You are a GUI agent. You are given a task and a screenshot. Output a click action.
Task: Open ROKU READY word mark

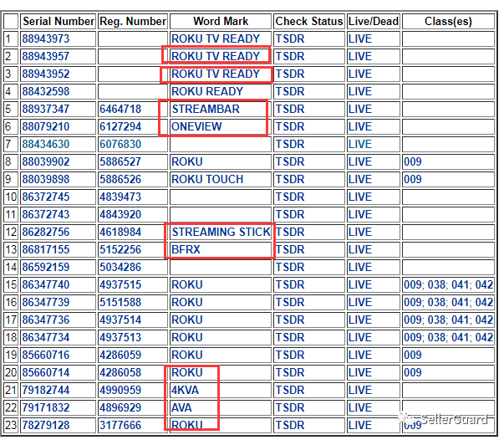[207, 91]
